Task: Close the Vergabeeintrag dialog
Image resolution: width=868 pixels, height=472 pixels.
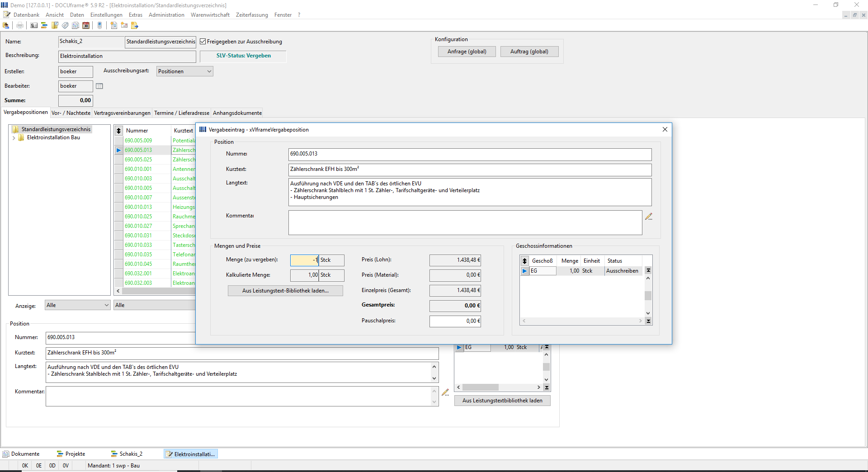Action: click(x=665, y=129)
